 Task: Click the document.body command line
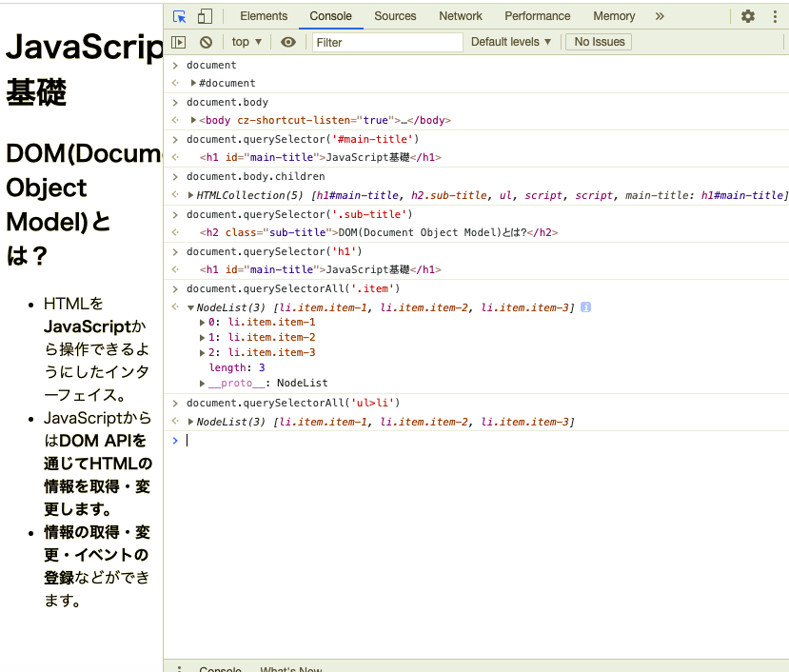pyautogui.click(x=227, y=102)
